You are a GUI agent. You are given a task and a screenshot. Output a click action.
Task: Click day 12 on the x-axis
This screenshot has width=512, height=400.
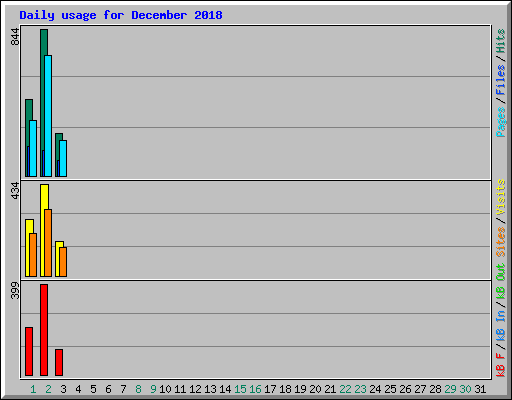195,389
